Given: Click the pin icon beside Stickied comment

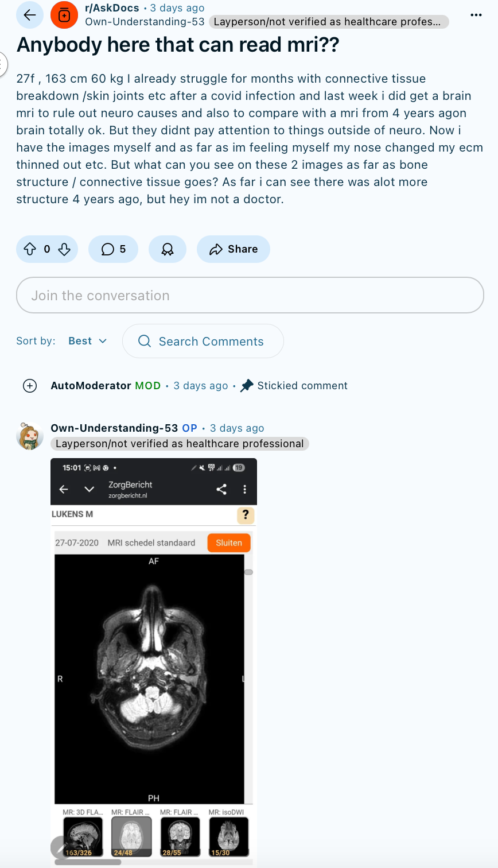Looking at the screenshot, I should pyautogui.click(x=247, y=386).
